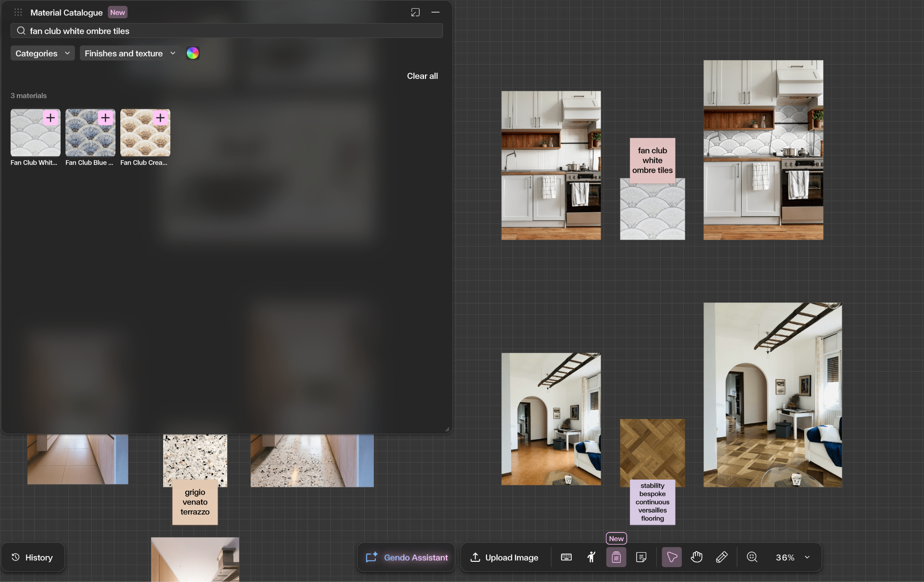Expand the Material Catalogue panel to full size
Image resolution: width=924 pixels, height=582 pixels.
(415, 13)
